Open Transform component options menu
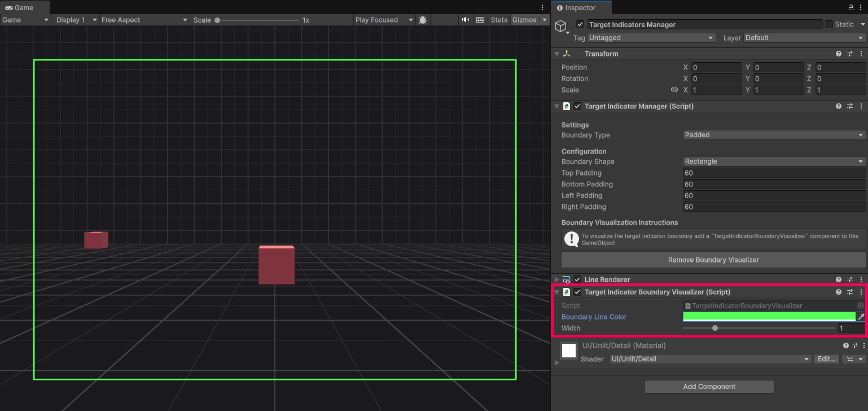The width and height of the screenshot is (868, 411). (x=861, y=54)
